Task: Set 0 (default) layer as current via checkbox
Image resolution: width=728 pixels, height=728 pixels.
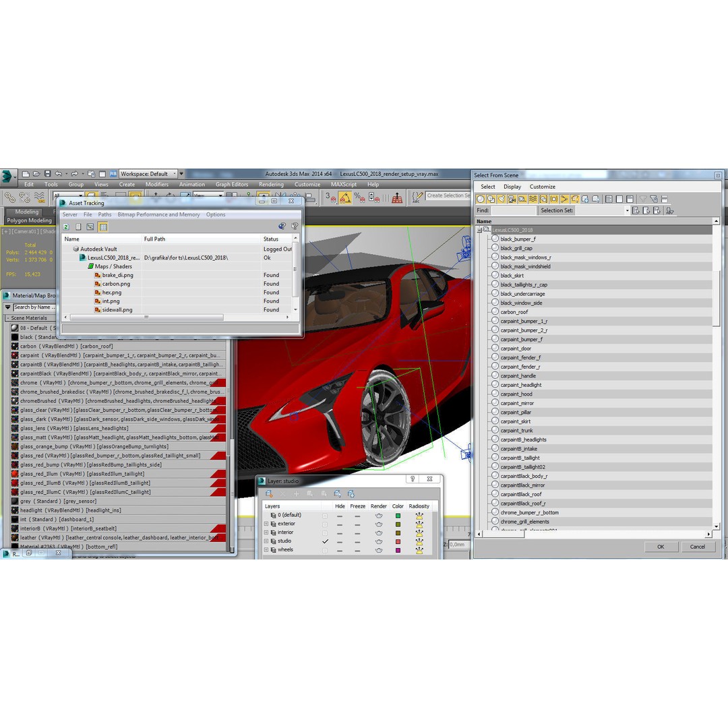Action: tap(325, 516)
